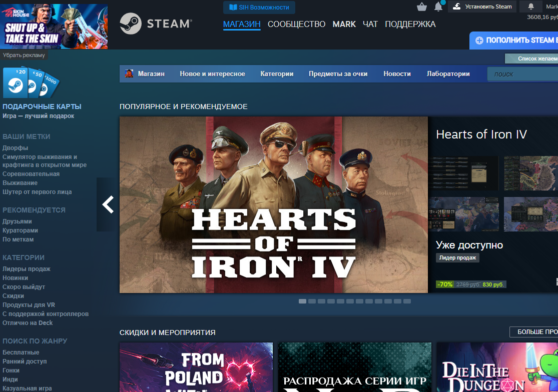Click 3608,16 руб wallet balance
558x392 pixels.
click(542, 17)
